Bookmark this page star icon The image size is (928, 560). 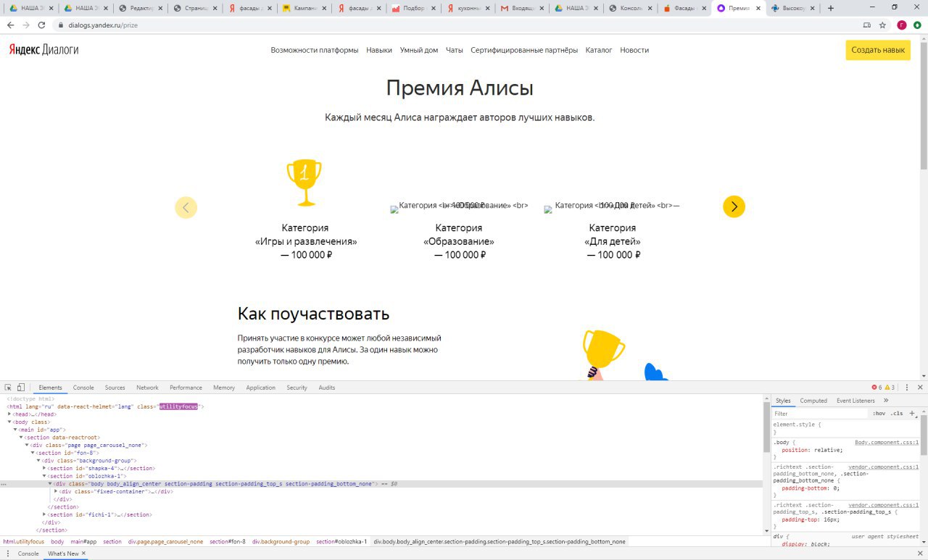coord(882,25)
